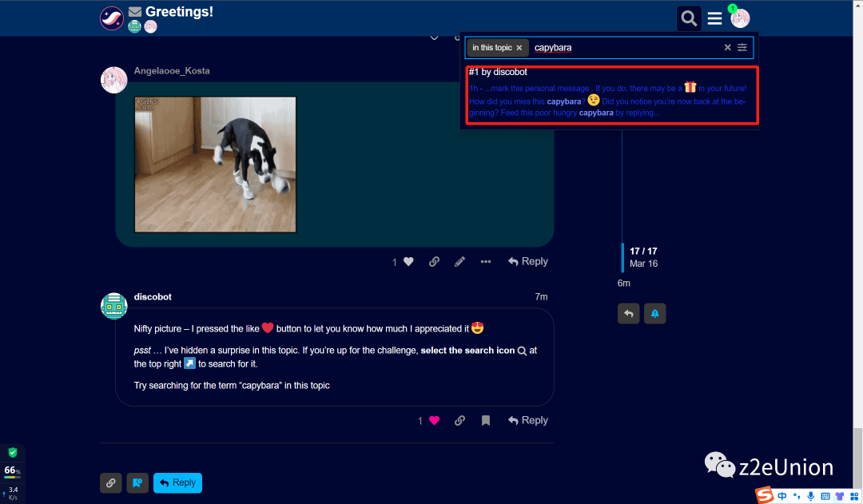Screen dimensions: 863x504
Task: Clear the capybara search text
Action: 727,48
